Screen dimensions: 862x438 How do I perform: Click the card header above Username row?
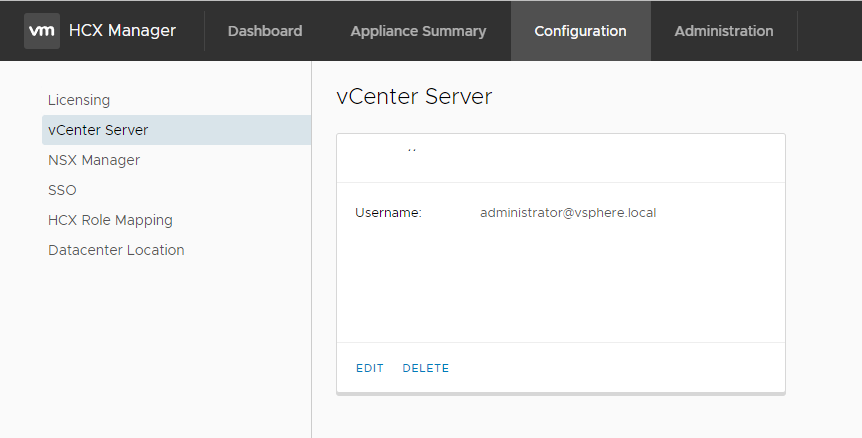tap(560, 158)
